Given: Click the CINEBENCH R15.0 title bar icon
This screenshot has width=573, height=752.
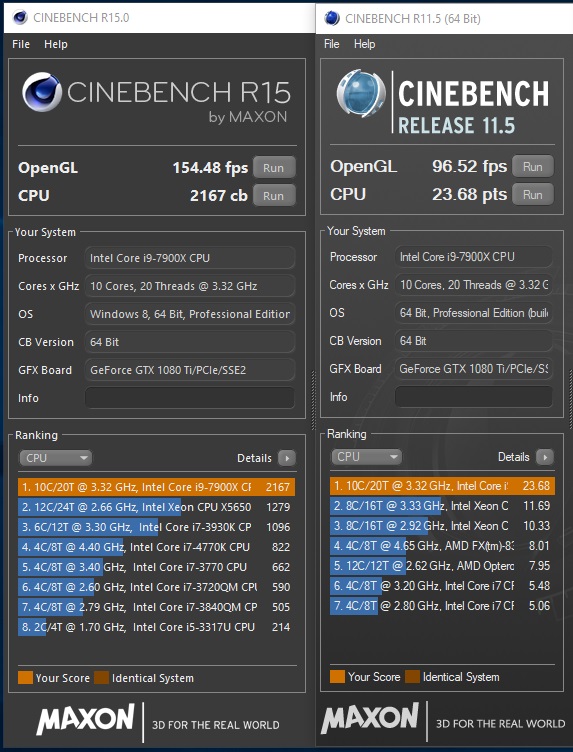Looking at the screenshot, I should (x=20, y=18).
